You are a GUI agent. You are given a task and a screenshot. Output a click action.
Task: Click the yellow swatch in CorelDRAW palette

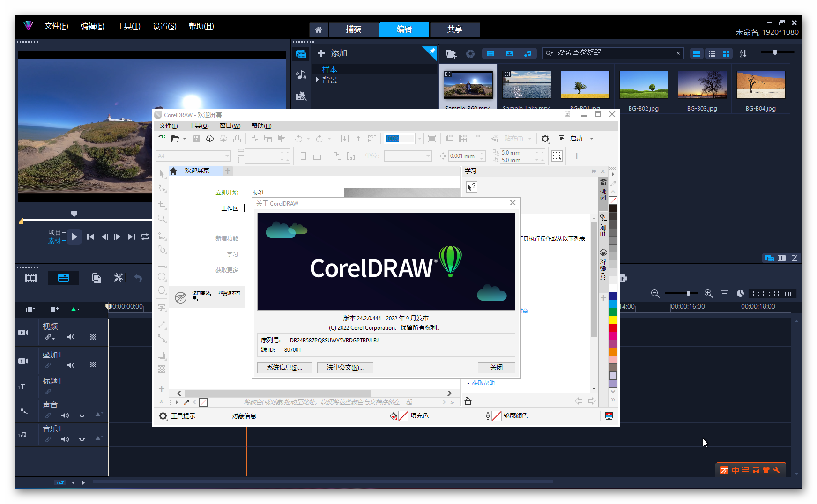[613, 320]
